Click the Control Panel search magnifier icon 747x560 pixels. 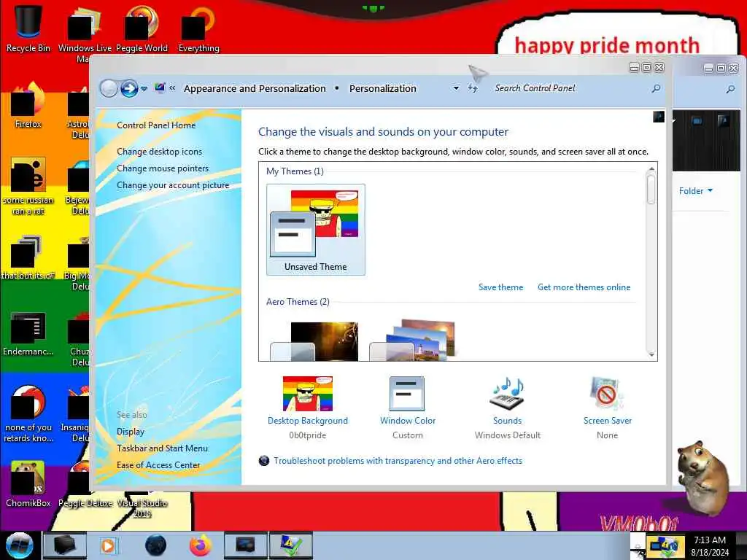[x=656, y=88]
